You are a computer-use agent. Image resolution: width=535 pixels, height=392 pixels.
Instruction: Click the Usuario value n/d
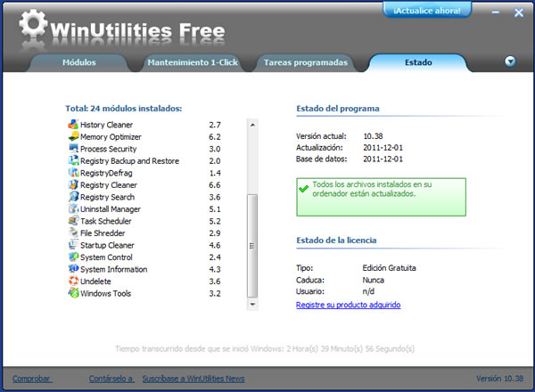pos(368,291)
